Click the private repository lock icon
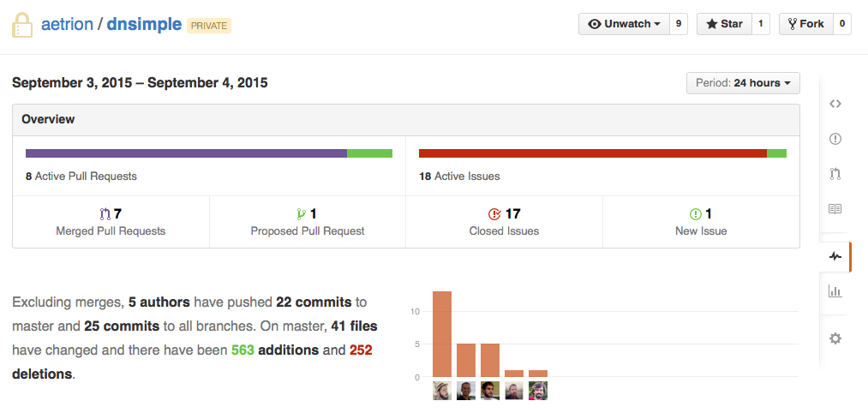Image resolution: width=868 pixels, height=413 pixels. click(x=22, y=25)
